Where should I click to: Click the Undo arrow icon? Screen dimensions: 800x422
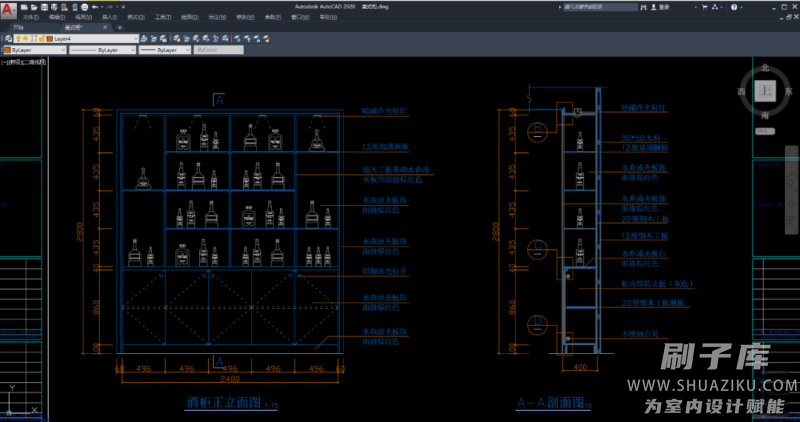tap(94, 6)
